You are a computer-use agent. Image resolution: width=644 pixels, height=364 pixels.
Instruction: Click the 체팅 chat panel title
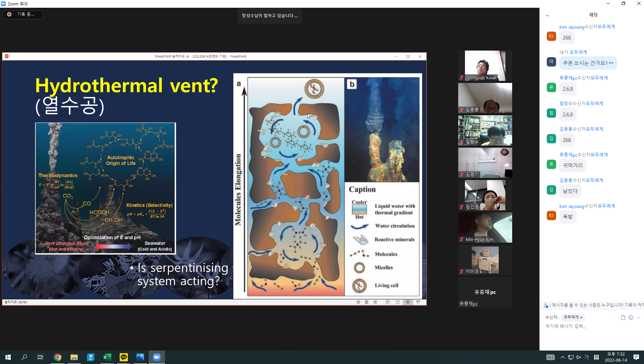click(x=593, y=15)
